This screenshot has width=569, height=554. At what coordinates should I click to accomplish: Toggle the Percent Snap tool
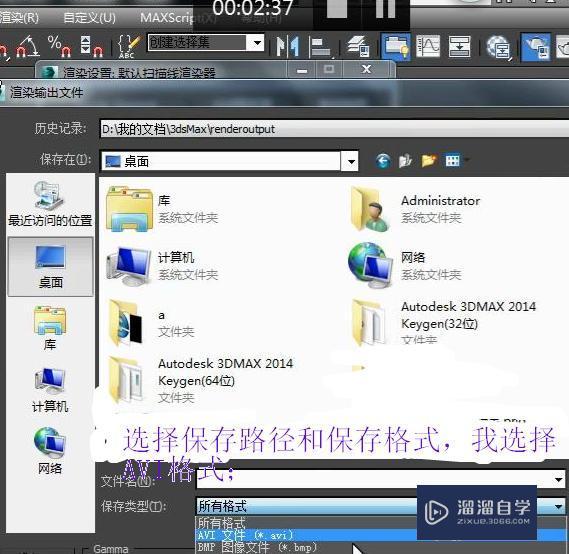click(x=59, y=46)
